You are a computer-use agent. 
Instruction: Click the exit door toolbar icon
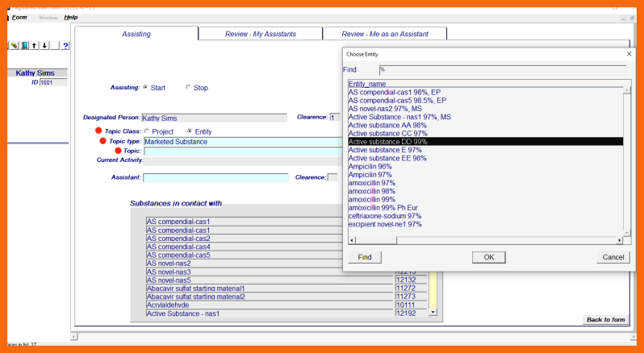click(x=25, y=45)
